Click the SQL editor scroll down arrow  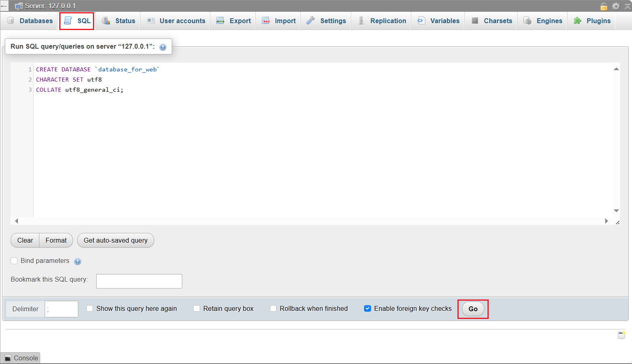pyautogui.click(x=616, y=211)
